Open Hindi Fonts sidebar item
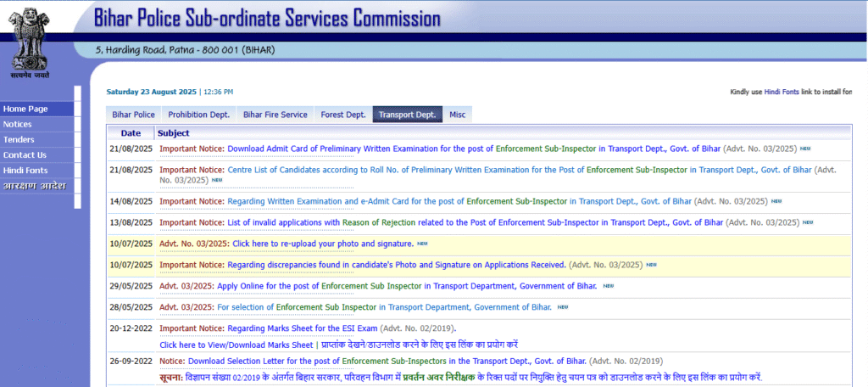 pos(25,170)
